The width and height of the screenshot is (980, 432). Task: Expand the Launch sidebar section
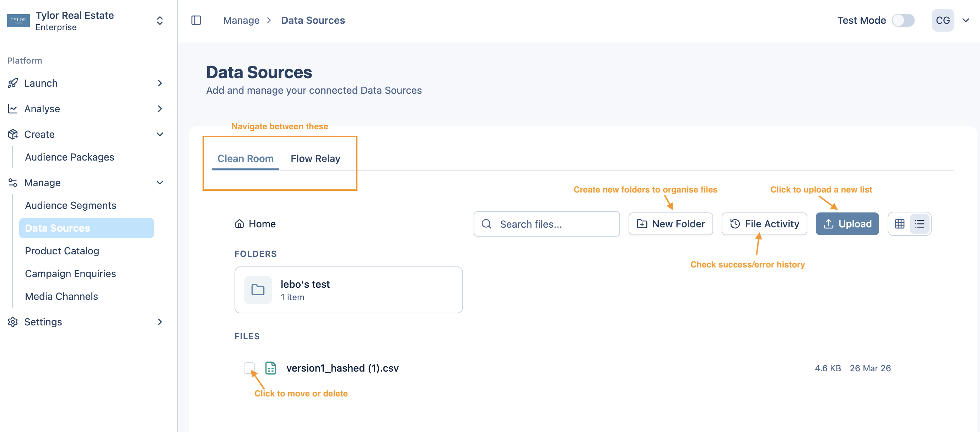160,83
